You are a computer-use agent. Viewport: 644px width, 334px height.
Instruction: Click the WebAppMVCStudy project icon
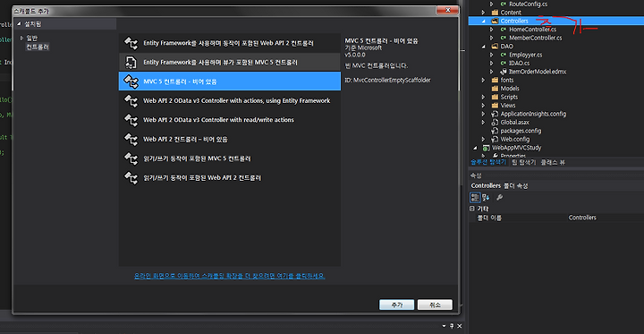point(487,148)
